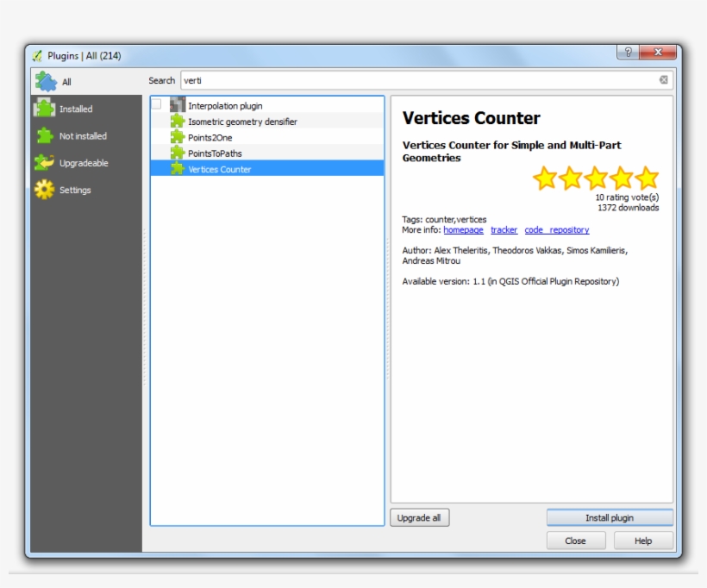Click the third rating star

[596, 178]
